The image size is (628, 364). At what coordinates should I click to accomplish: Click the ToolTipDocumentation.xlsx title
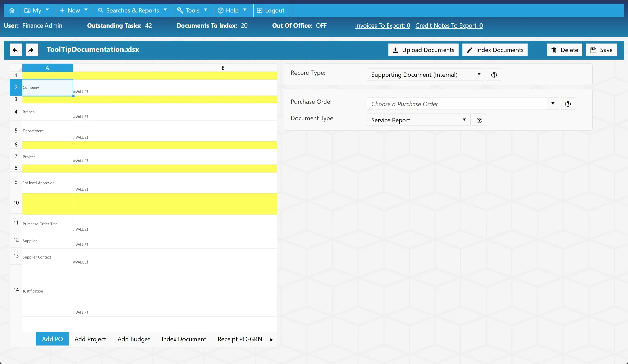(93, 50)
